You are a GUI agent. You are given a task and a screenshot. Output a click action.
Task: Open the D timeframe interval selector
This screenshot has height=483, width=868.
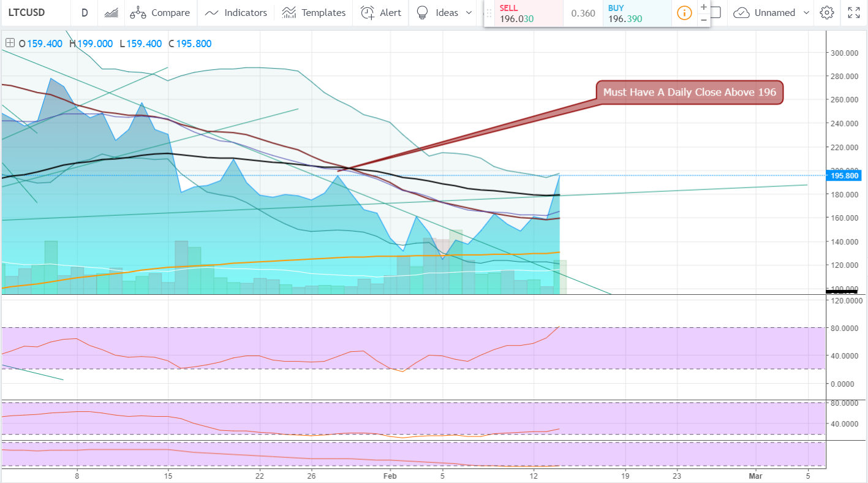coord(85,12)
